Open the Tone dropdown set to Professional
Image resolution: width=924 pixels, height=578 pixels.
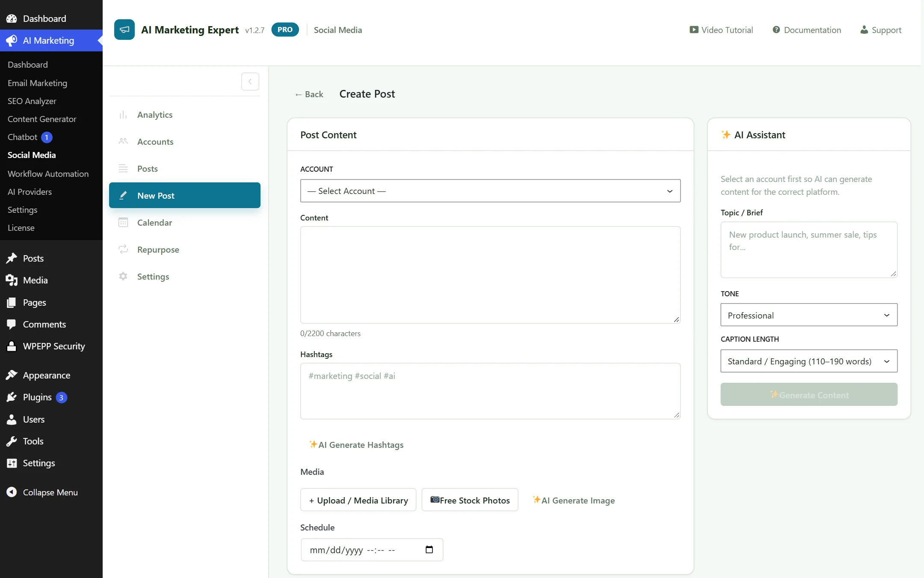(808, 315)
